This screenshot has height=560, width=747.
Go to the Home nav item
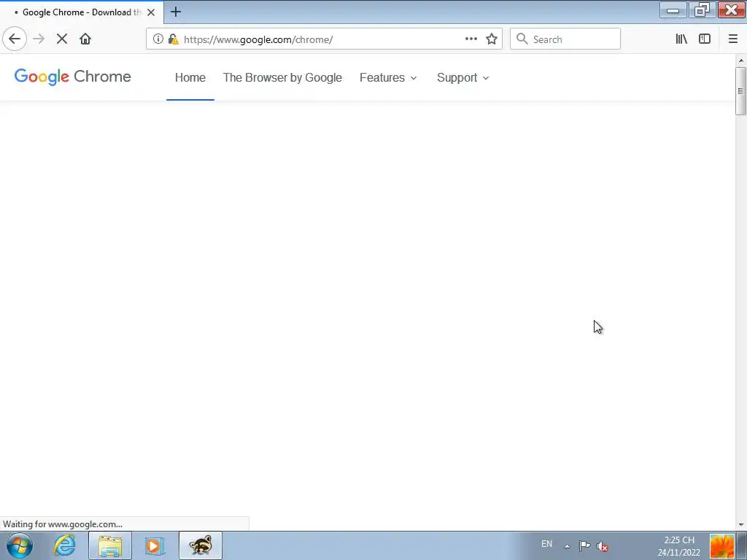coord(190,77)
